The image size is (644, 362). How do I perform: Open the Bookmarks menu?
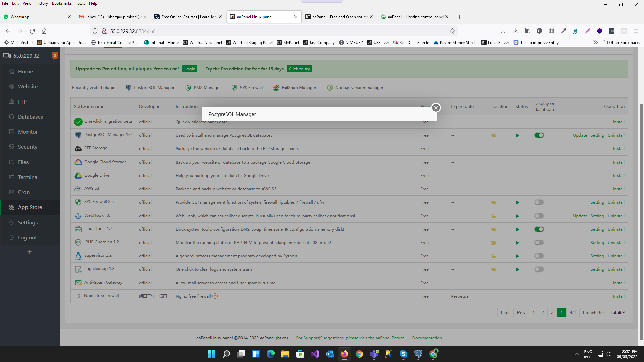click(62, 3)
